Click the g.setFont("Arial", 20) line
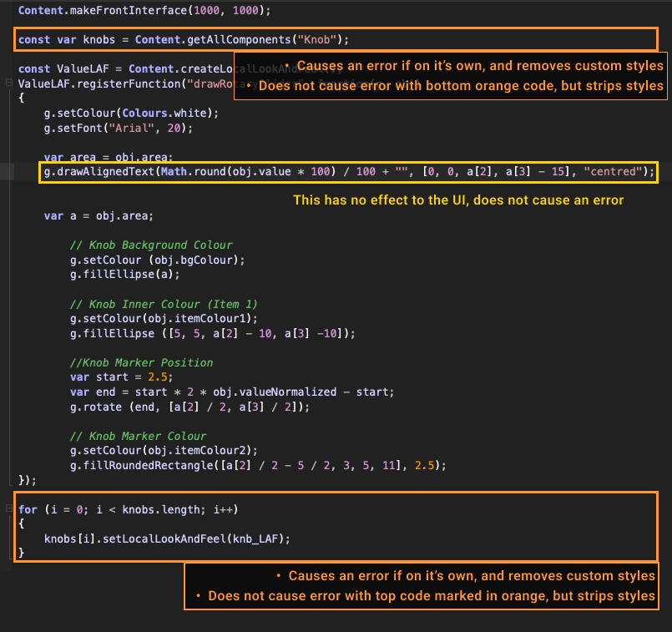Viewport: 672px width, 632px height. [x=119, y=128]
